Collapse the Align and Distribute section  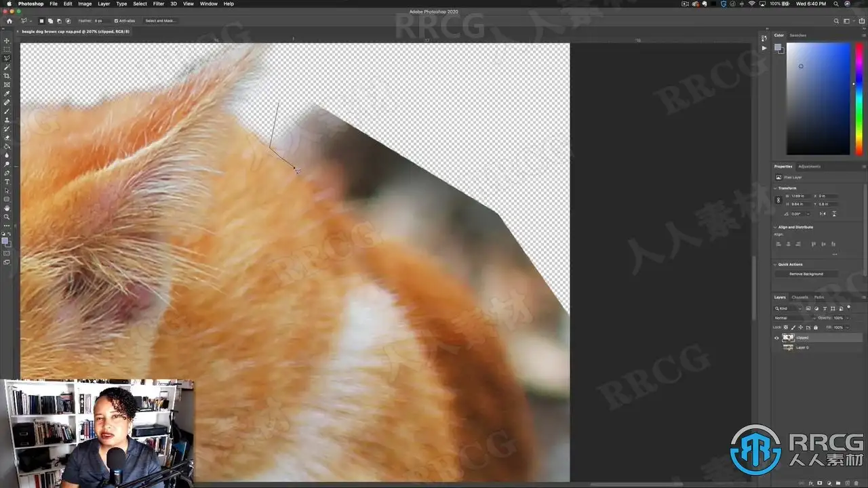[776, 227]
